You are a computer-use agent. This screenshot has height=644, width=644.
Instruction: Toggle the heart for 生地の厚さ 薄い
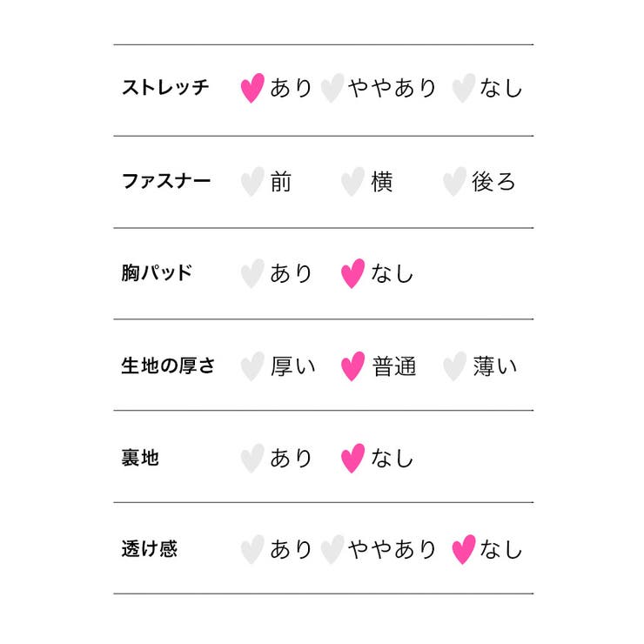tap(454, 366)
